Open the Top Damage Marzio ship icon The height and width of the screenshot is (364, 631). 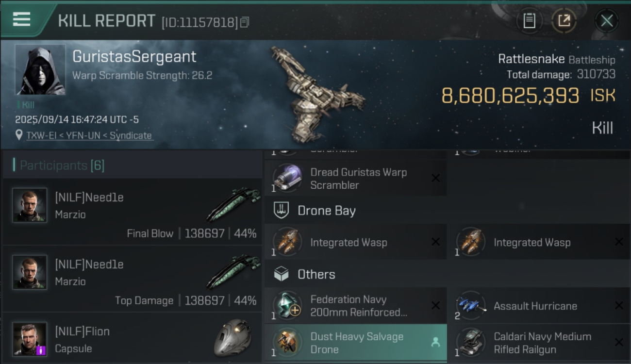coord(233,272)
